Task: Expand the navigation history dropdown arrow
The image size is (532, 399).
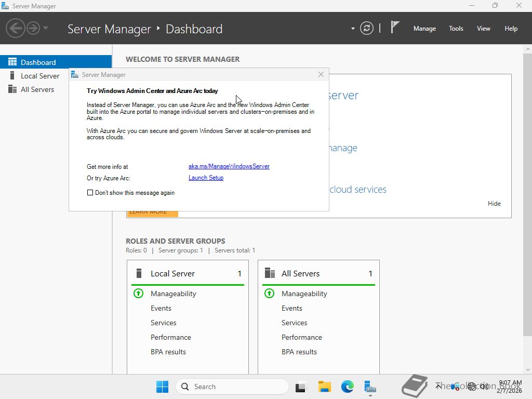Action: [46, 28]
